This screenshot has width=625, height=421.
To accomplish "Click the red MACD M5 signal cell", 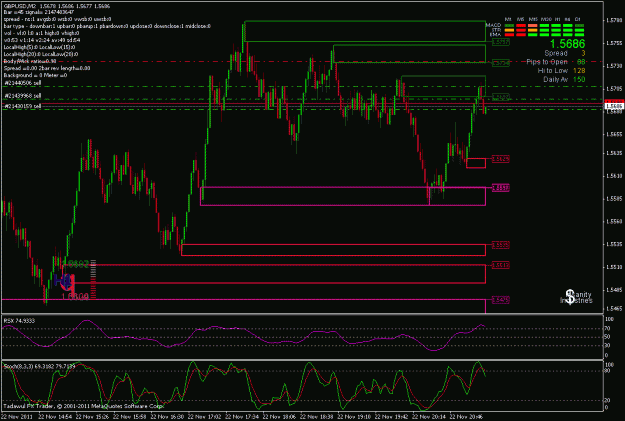I will (521, 26).
